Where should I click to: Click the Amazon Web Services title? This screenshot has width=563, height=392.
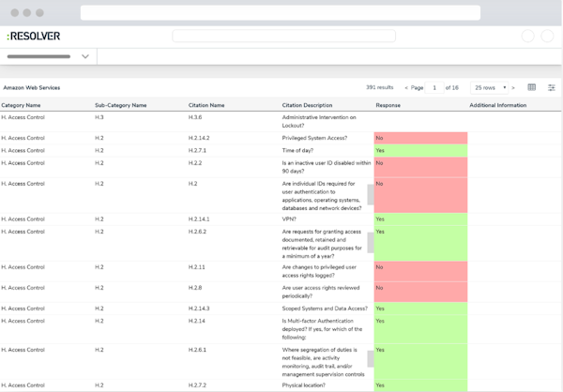coord(32,87)
